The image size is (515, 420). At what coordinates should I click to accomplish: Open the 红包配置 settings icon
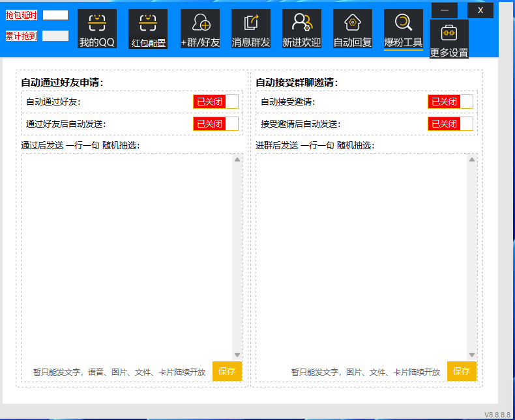(147, 23)
